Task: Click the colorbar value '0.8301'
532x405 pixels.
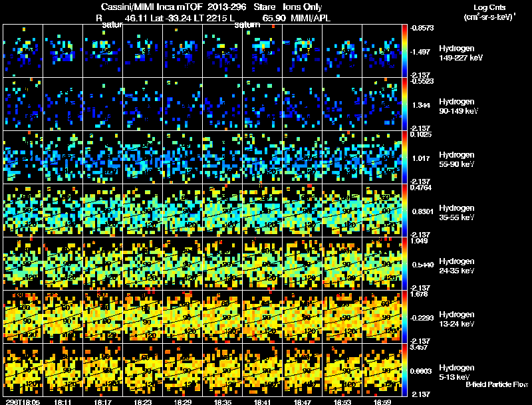Action: pos(423,211)
